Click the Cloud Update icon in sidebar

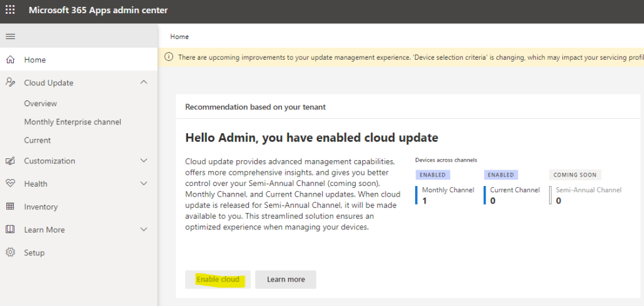tap(10, 82)
